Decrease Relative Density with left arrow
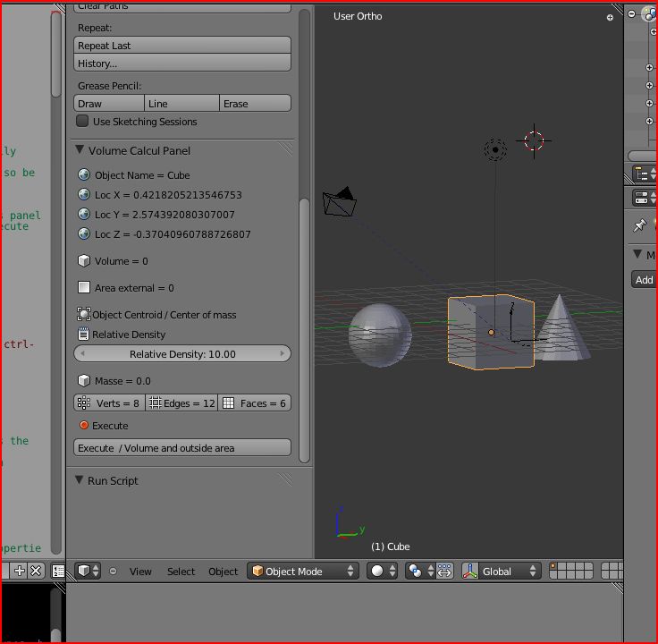Viewport: 658px width, 644px height. tap(82, 353)
